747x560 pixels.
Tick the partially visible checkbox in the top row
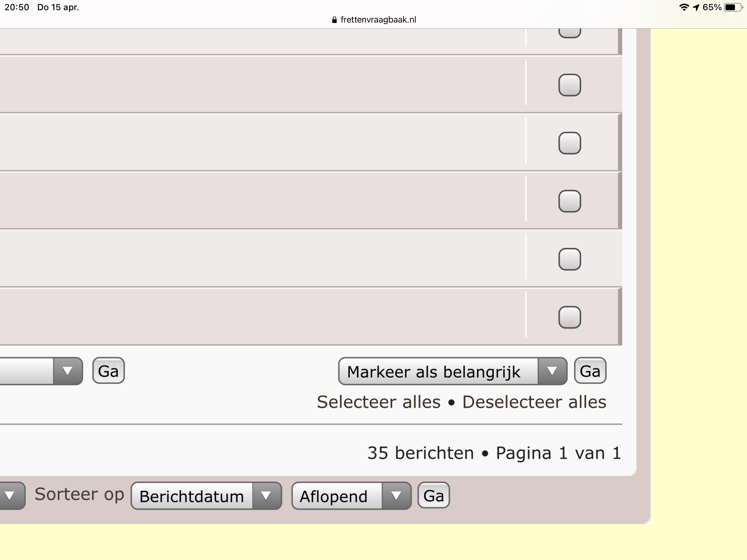click(x=570, y=33)
